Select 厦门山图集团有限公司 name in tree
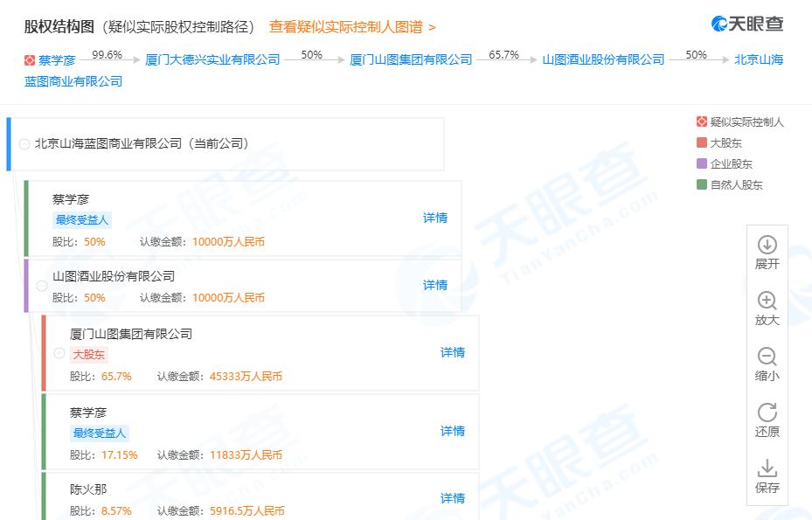The height and width of the screenshot is (520, 812). coord(131,335)
